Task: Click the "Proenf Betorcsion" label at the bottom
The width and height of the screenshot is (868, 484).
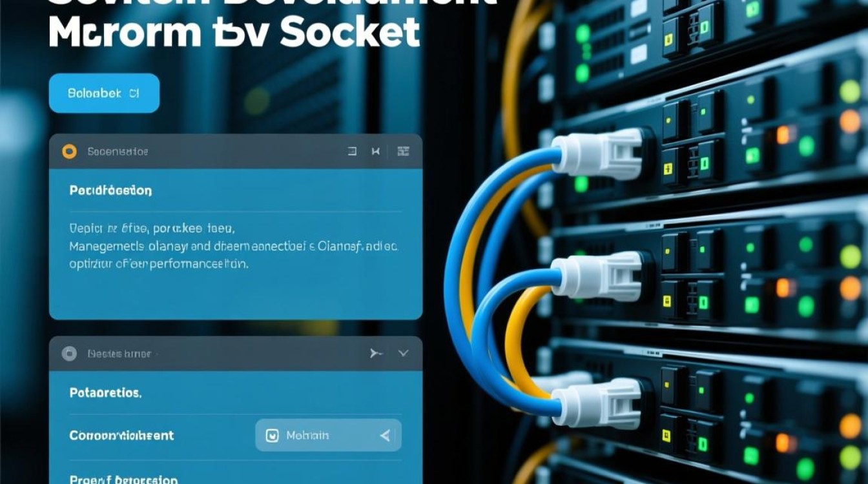Action: tap(123, 479)
